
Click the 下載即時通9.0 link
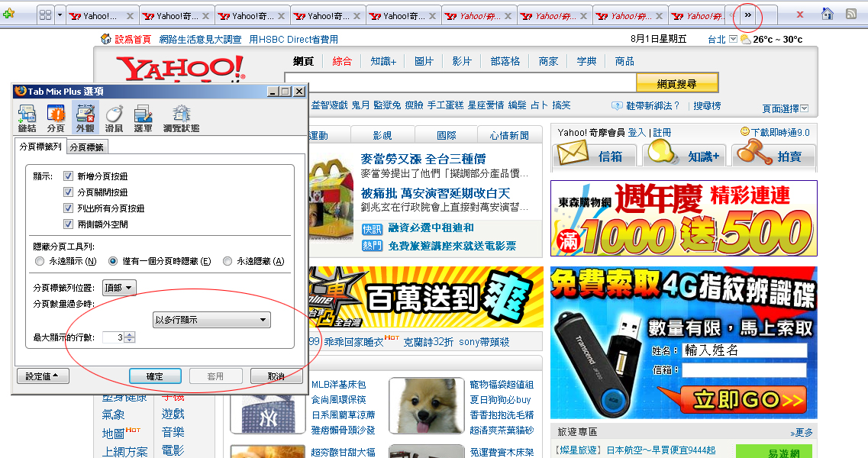click(x=780, y=132)
